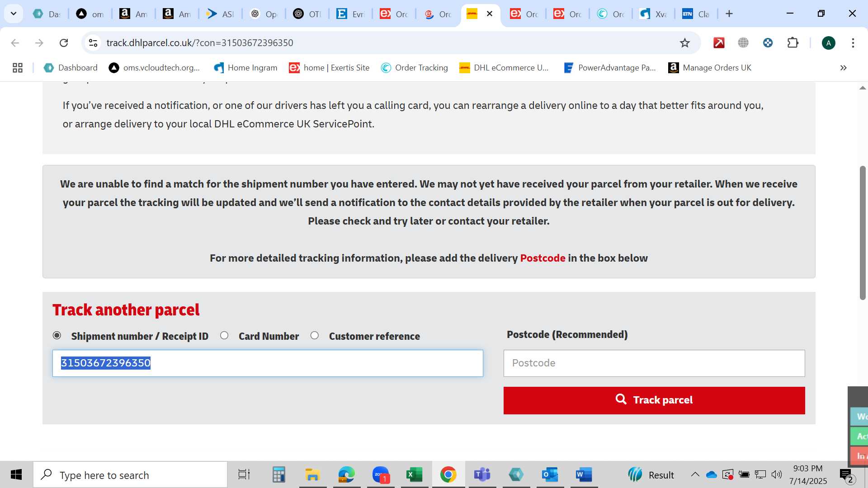
Task: Open File Explorer from the taskbar
Action: click(x=312, y=475)
